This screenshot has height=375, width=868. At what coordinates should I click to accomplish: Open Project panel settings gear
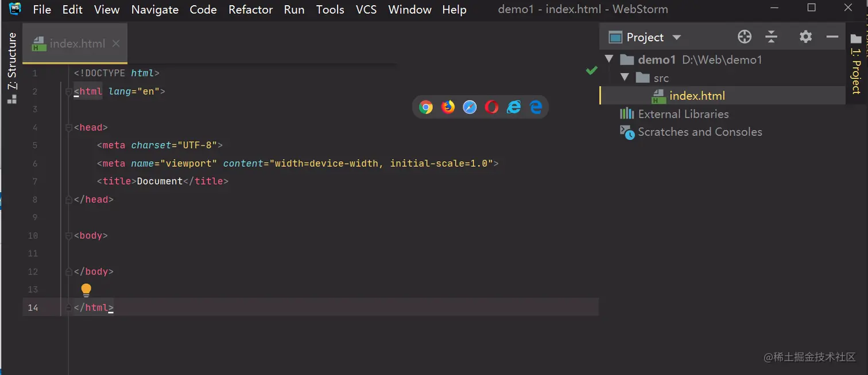pos(805,37)
